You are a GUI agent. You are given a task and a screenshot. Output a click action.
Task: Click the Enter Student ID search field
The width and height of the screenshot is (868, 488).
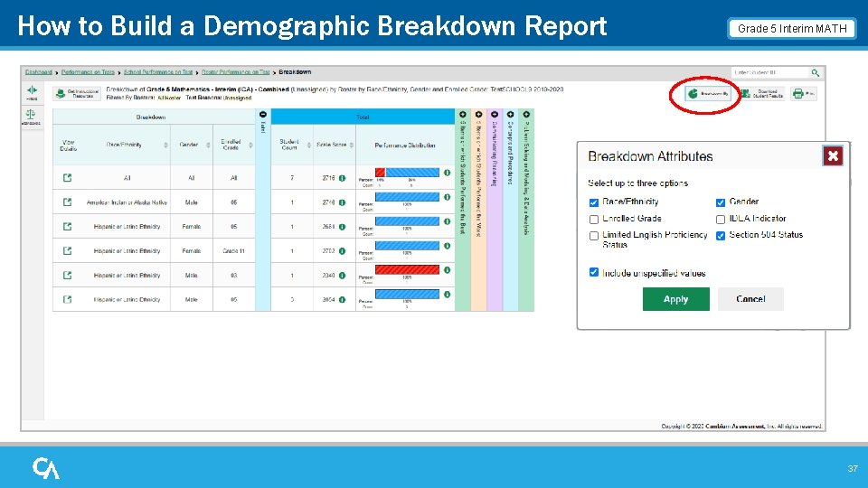point(769,72)
